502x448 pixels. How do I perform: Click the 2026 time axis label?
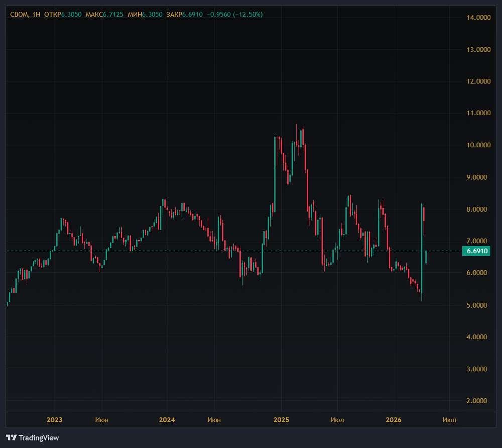tap(393, 420)
